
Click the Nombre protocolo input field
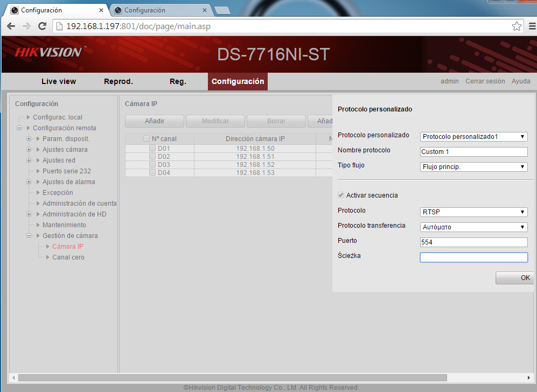[473, 152]
